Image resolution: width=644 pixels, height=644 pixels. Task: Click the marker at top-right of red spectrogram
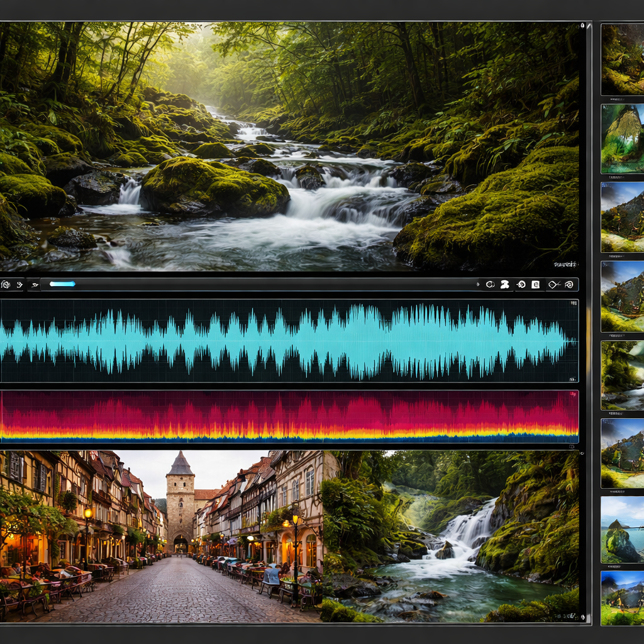pos(573,394)
